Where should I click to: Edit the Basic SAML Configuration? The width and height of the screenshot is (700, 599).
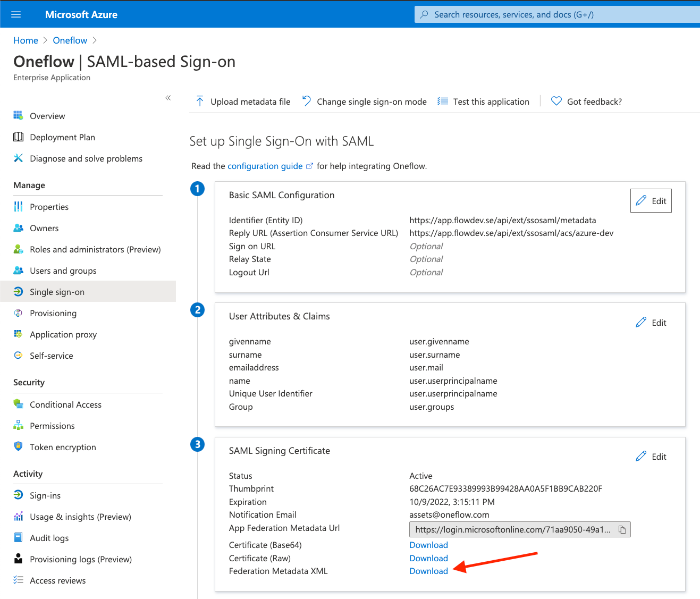[651, 200]
